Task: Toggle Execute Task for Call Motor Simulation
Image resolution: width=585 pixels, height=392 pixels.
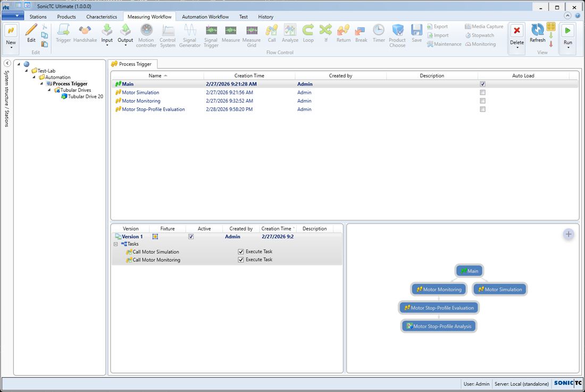Action: [241, 252]
